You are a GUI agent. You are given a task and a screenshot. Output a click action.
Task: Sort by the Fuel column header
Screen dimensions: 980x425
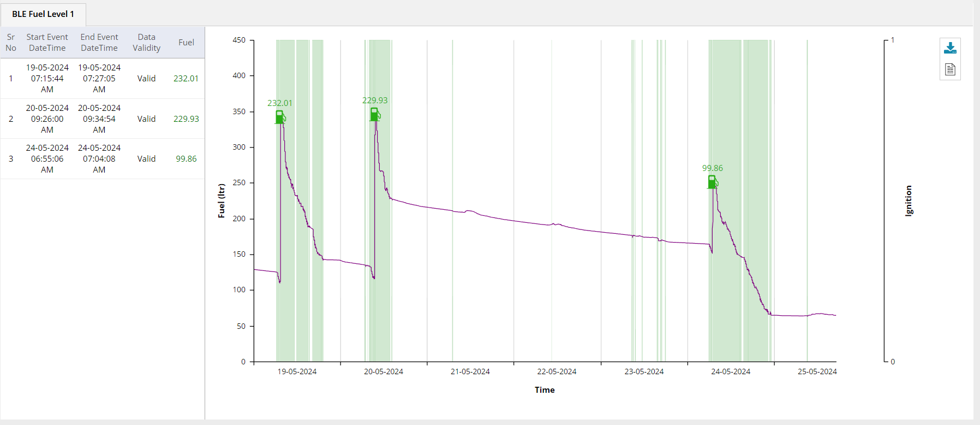pyautogui.click(x=186, y=42)
